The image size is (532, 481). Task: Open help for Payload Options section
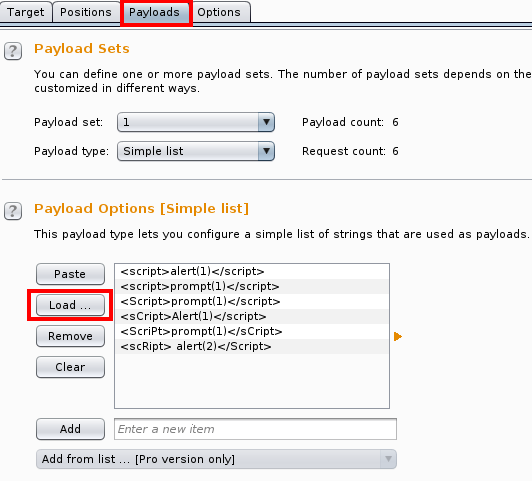tap(13, 211)
